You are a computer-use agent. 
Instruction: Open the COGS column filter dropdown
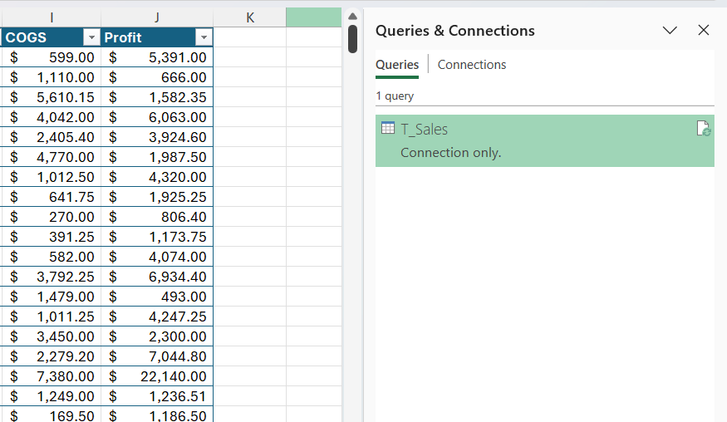(91, 37)
